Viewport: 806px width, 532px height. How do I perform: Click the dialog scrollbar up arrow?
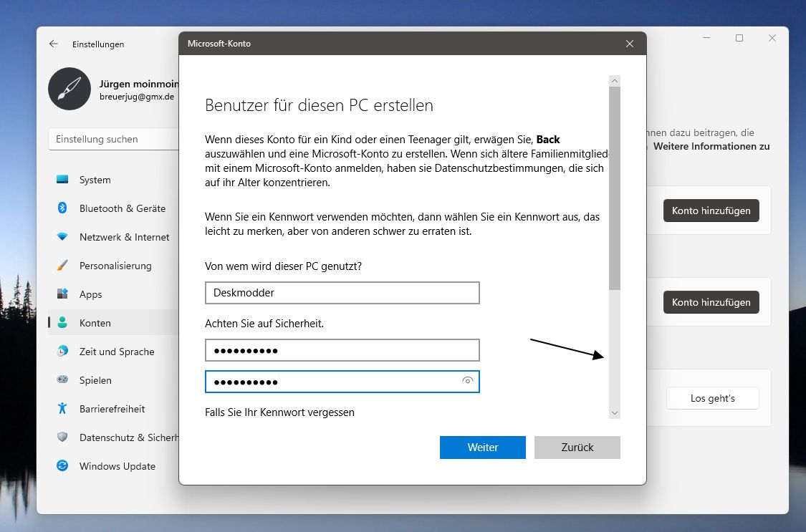point(614,81)
